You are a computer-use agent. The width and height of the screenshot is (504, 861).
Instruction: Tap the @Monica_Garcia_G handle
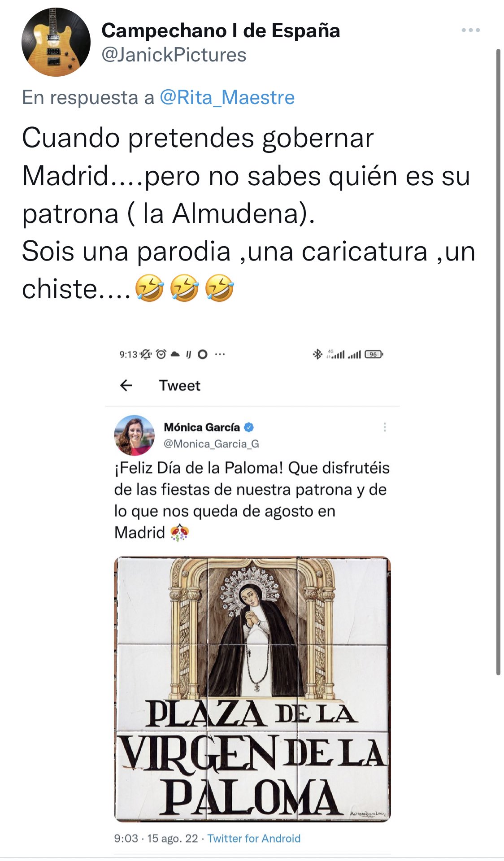pyautogui.click(x=211, y=444)
